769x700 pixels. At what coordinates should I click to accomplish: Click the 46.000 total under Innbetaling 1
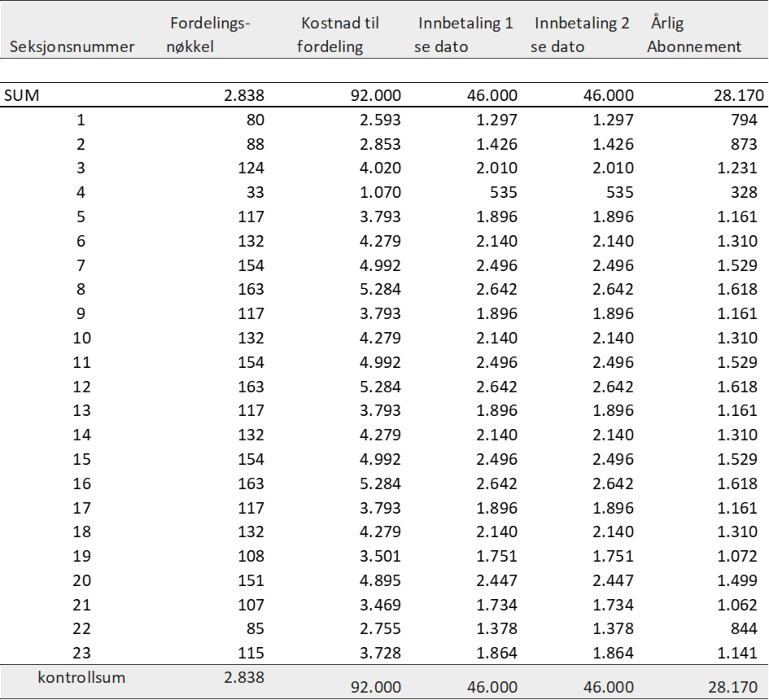(492, 687)
